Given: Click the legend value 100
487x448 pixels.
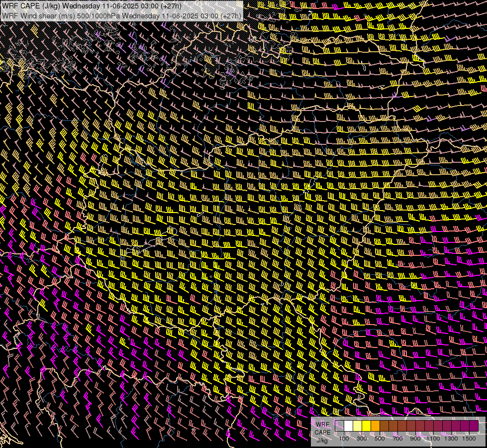Looking at the screenshot, I should pyautogui.click(x=344, y=439).
